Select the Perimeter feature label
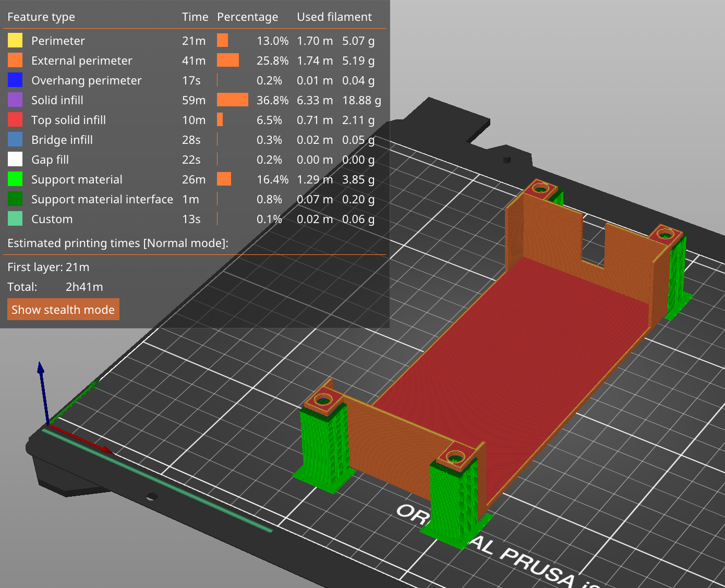Viewport: 725px width, 588px height. coord(58,41)
